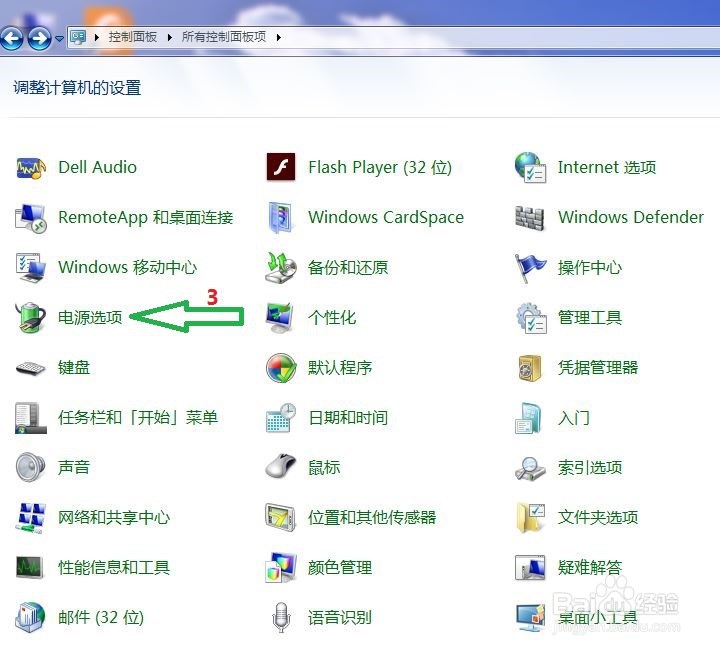Open the 索引选项 magnifier icon

[x=530, y=468]
